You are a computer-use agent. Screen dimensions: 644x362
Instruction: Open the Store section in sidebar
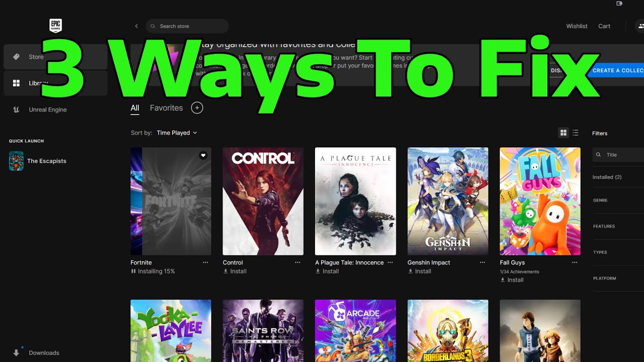point(55,57)
